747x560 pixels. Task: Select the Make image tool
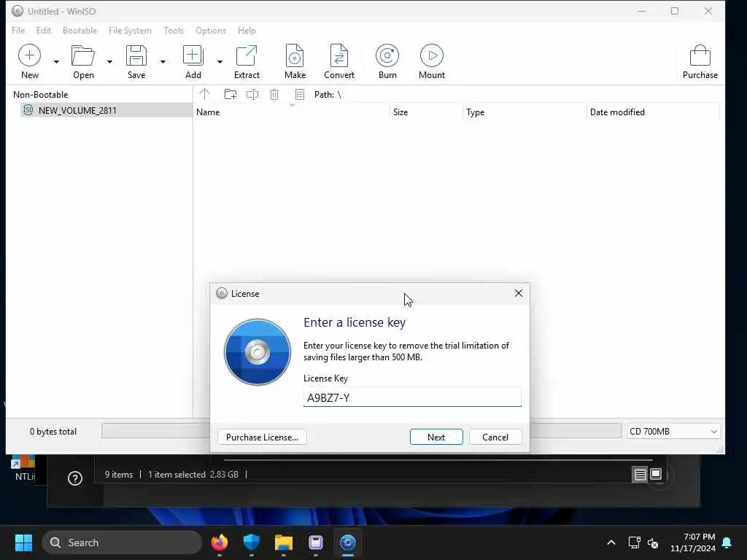point(295,55)
